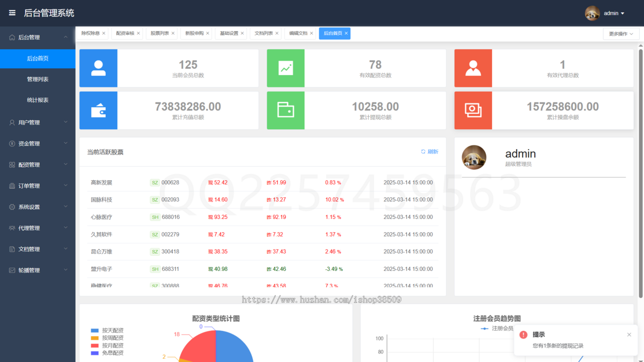This screenshot has width=644, height=362.
Task: Expand the 文档管理 chevron
Action: 65,249
